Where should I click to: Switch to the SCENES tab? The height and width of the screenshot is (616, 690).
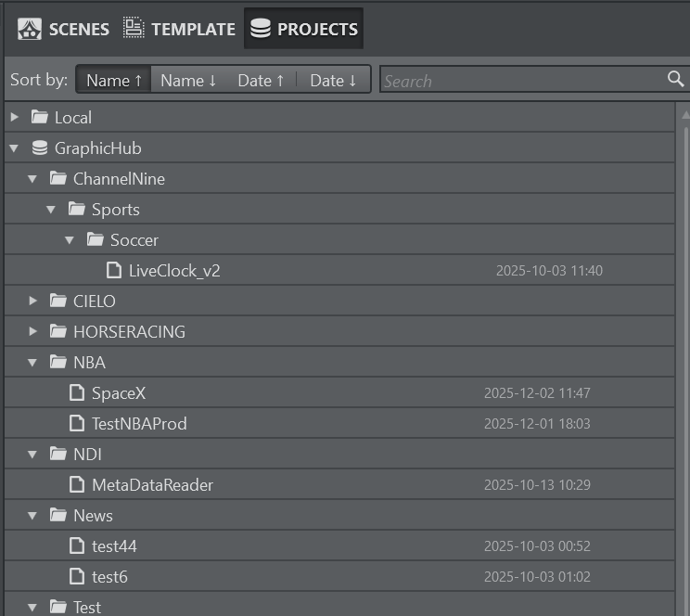63,29
